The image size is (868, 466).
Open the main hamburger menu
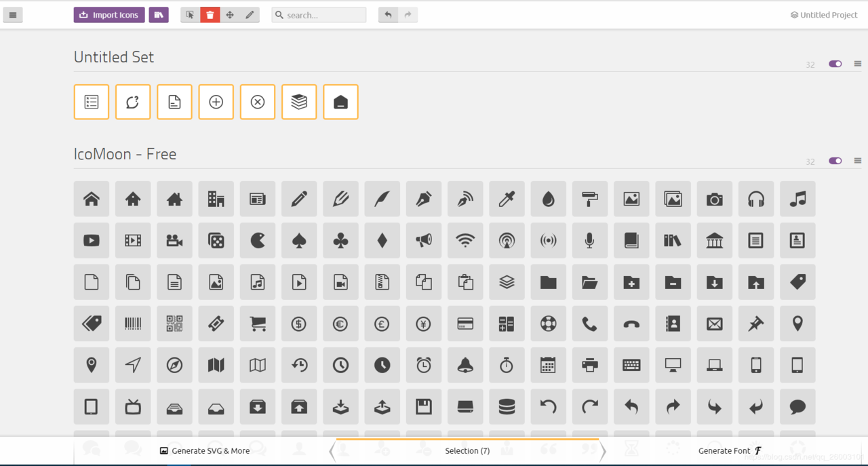point(13,15)
